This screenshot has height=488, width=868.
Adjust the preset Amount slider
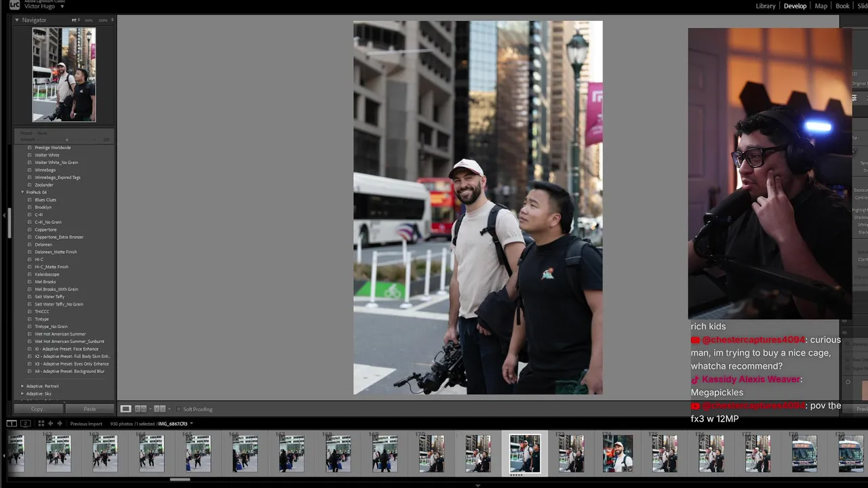pos(67,140)
